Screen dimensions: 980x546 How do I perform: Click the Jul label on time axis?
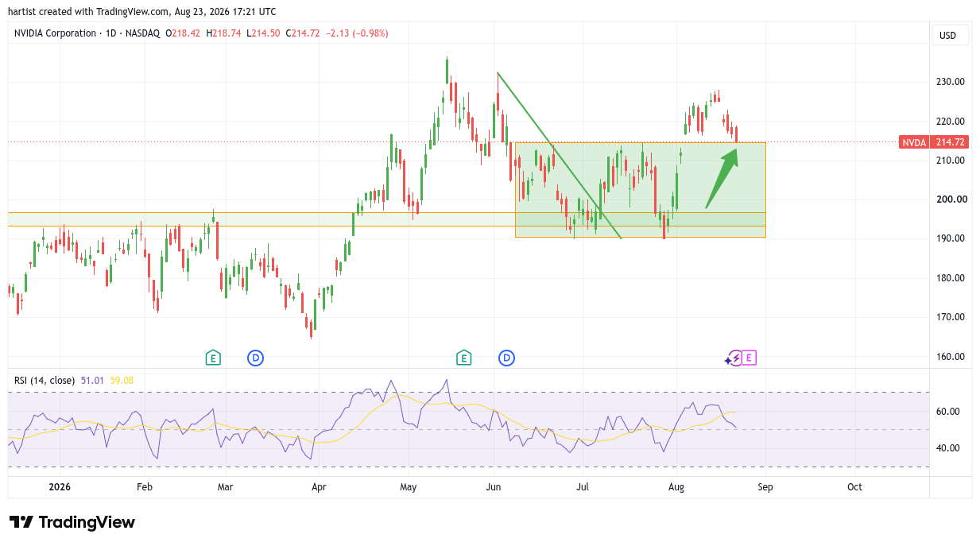[583, 486]
